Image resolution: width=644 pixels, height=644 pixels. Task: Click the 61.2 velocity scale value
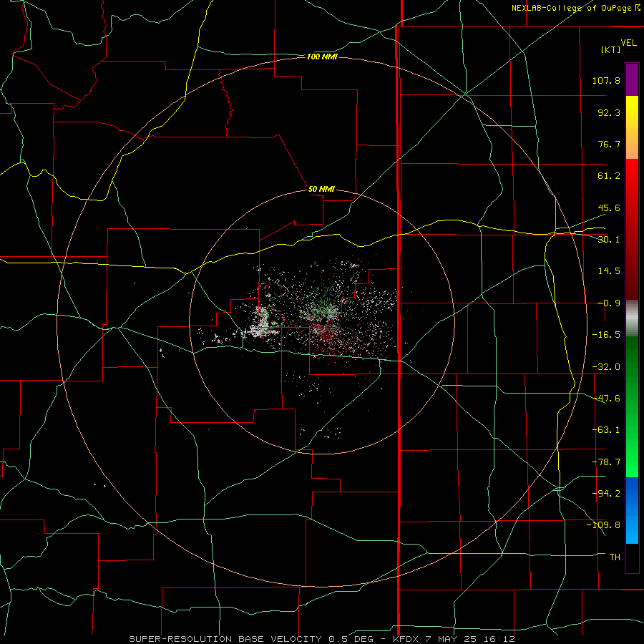pyautogui.click(x=609, y=176)
